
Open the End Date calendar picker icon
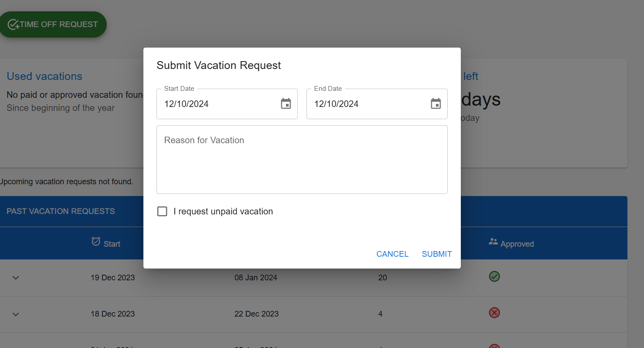(x=436, y=103)
